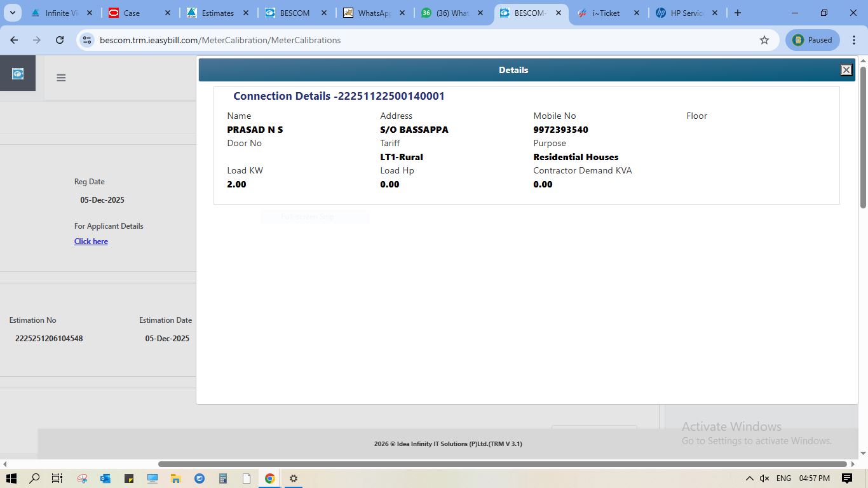Switch to the (36) WhatsApp tab
This screenshot has width=868, height=488.
click(x=453, y=13)
